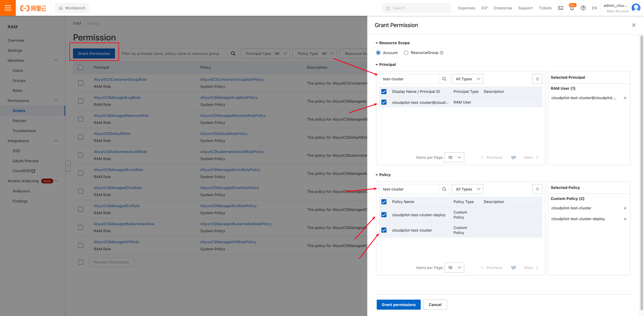Refresh the Principal list with the reload icon
The width and height of the screenshot is (644, 316).
(537, 79)
